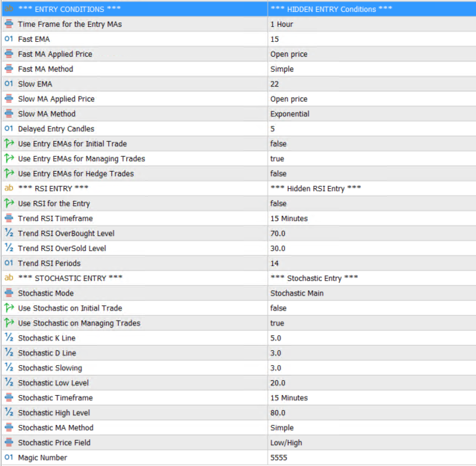Image resolution: width=476 pixels, height=466 pixels.
Task: Open the Stochastic Timeframe '15 Minutes' dropdown
Action: pos(372,397)
